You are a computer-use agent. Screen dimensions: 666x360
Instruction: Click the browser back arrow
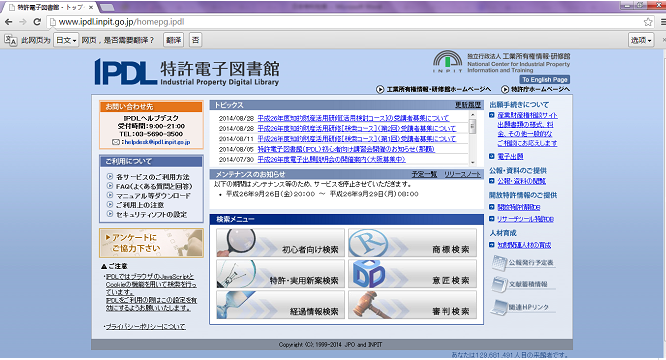[x=8, y=22]
